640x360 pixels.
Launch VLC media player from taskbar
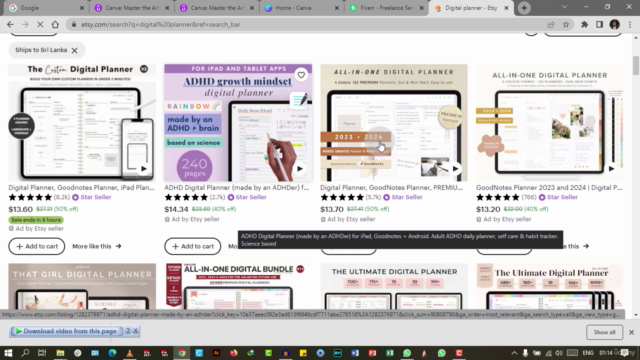click(130, 353)
